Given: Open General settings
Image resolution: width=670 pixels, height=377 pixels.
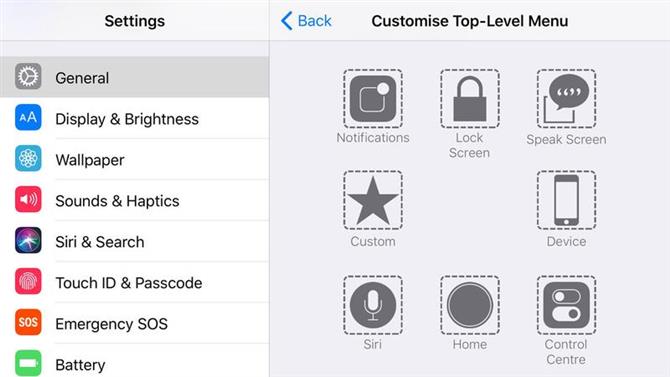Looking at the screenshot, I should [135, 77].
